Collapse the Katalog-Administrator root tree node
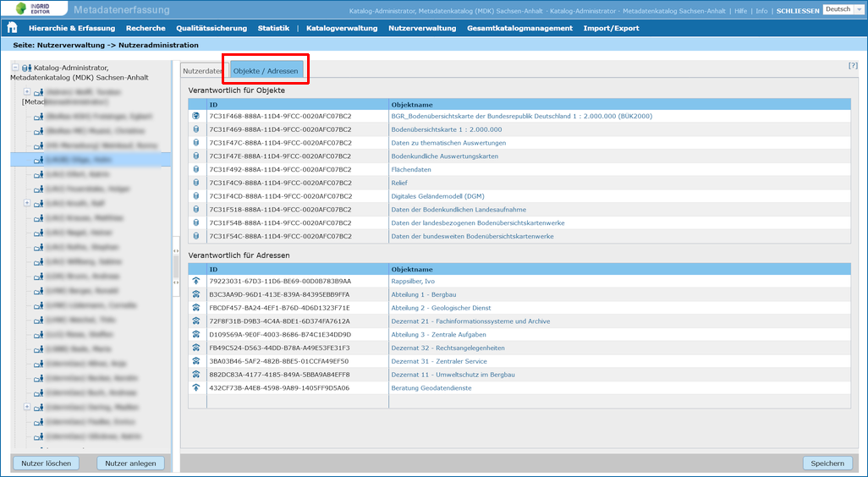Viewport: 868px width, 477px height. pos(15,68)
